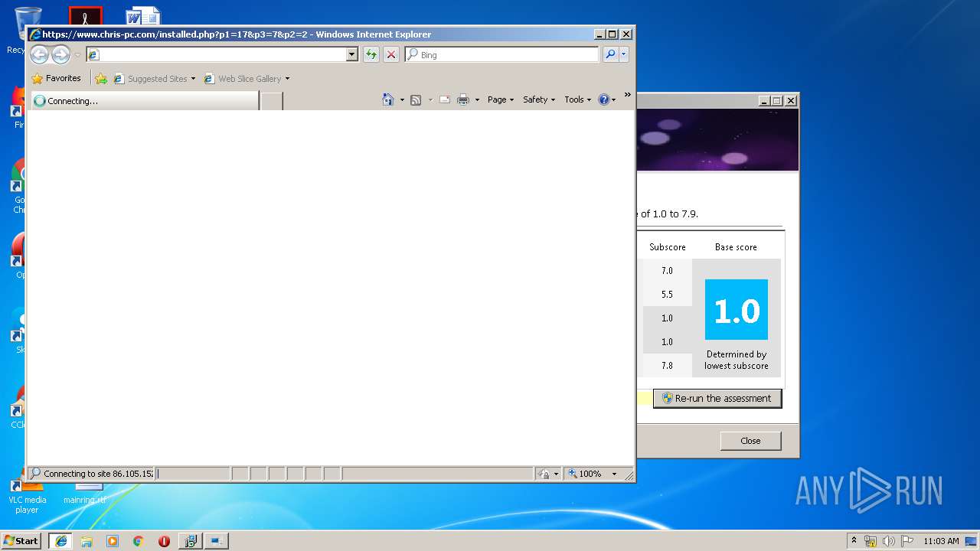This screenshot has height=551, width=980.
Task: Launch media player taskbar icon
Action: click(x=113, y=540)
